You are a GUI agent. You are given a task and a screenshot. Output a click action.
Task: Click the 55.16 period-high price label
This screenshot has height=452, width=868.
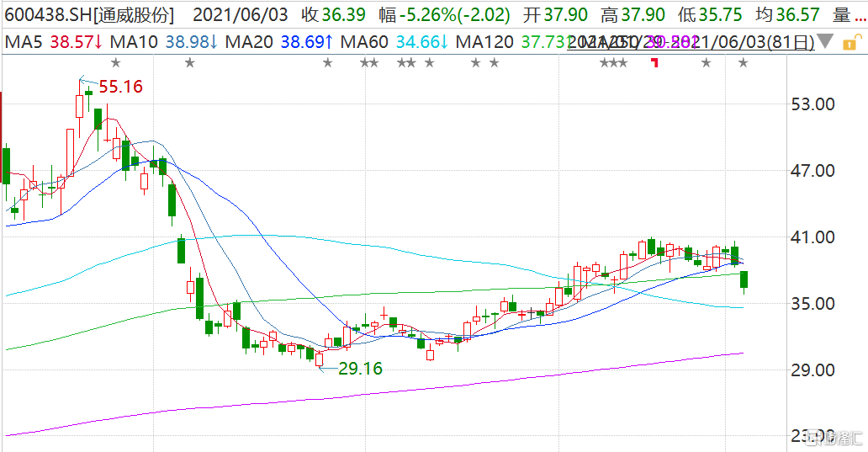click(120, 87)
